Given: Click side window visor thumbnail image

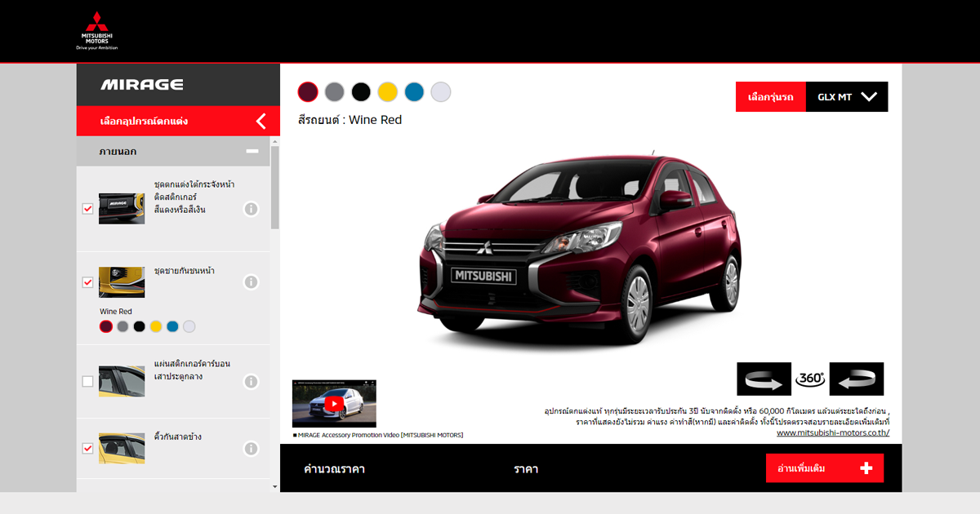Looking at the screenshot, I should pos(122,448).
